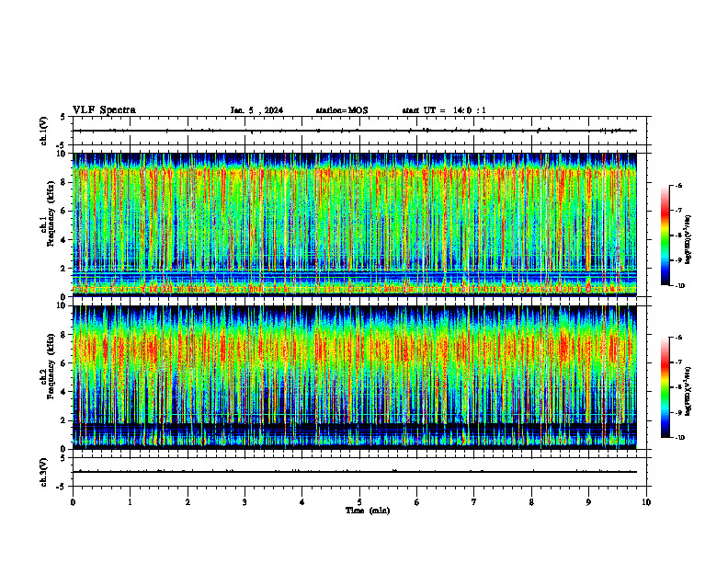Click the "1" tick on the time axis
This screenshot has height=563, width=728.
tap(130, 502)
